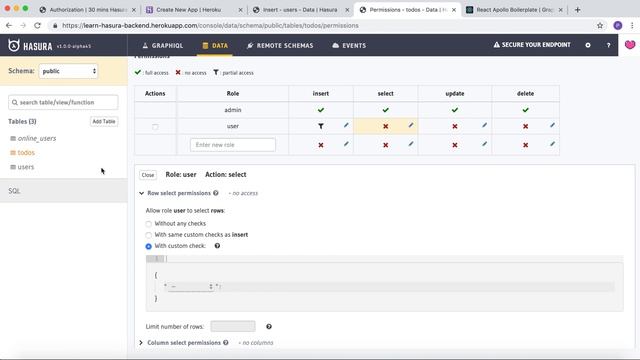Image resolution: width=640 pixels, height=360 pixels.
Task: Tick the checkbox in the user role row
Action: (x=155, y=127)
